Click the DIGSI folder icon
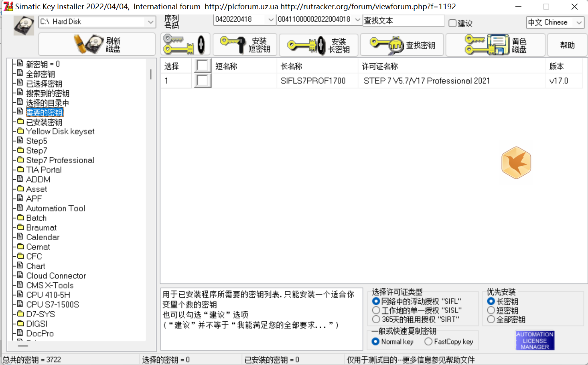 (x=20, y=323)
